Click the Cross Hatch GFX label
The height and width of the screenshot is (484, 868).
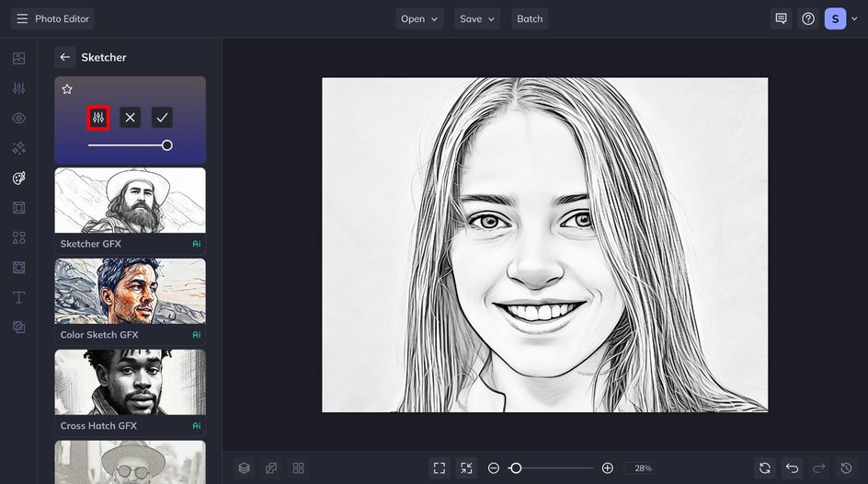coord(98,425)
